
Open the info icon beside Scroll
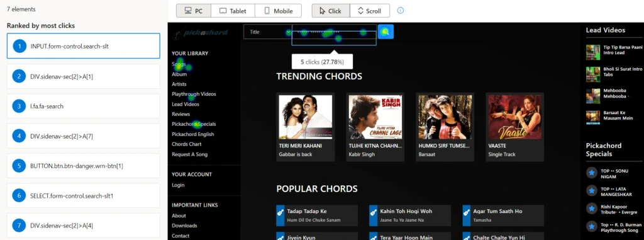click(401, 11)
